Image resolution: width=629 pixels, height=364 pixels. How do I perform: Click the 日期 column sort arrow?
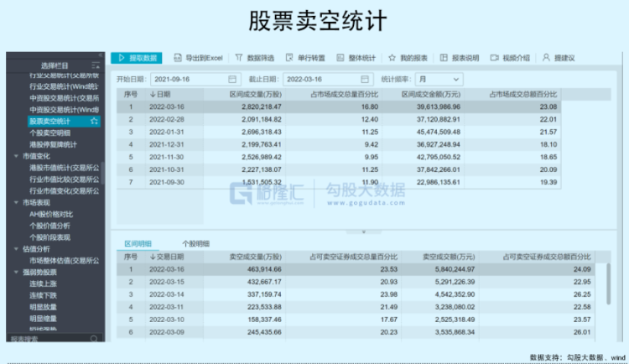pyautogui.click(x=153, y=94)
